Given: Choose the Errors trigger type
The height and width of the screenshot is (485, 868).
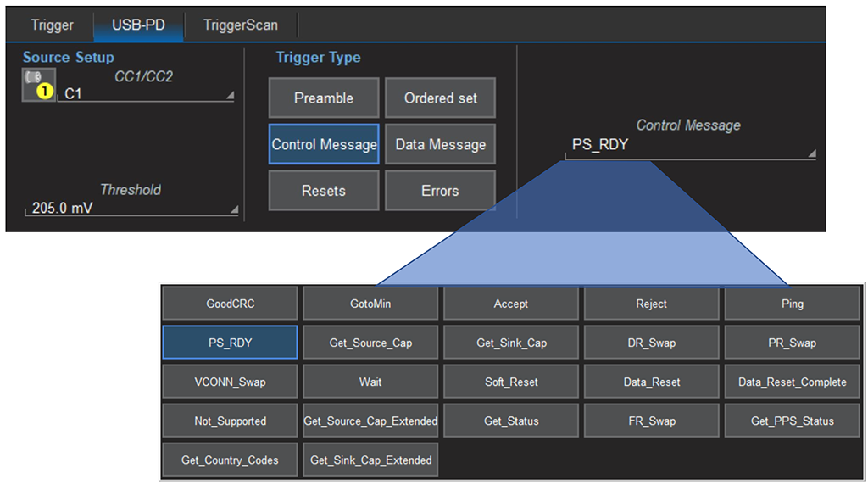Looking at the screenshot, I should click(440, 191).
